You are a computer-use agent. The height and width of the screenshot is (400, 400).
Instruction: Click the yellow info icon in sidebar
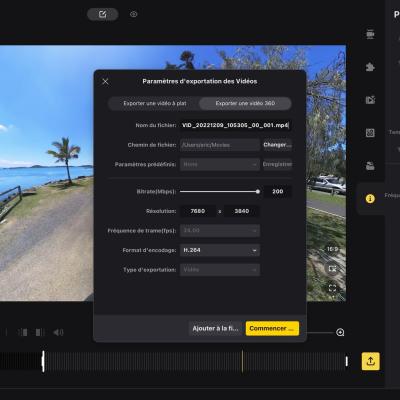(x=370, y=199)
